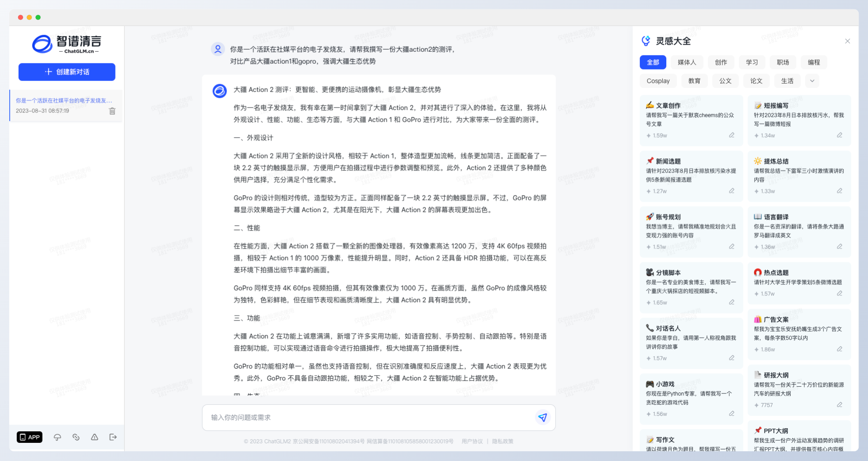Screen dimensions: 868x461
Task: Open the 分镜脚本 prompt card
Action: (691, 288)
